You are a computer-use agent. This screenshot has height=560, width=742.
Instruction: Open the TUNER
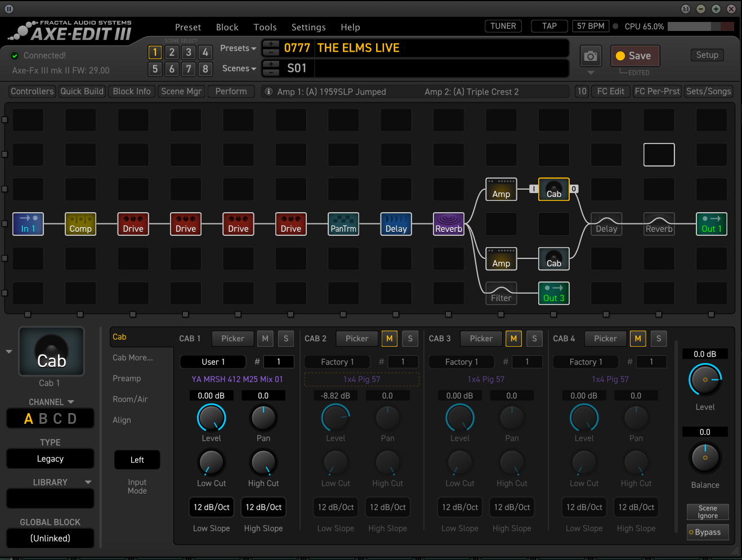click(503, 26)
